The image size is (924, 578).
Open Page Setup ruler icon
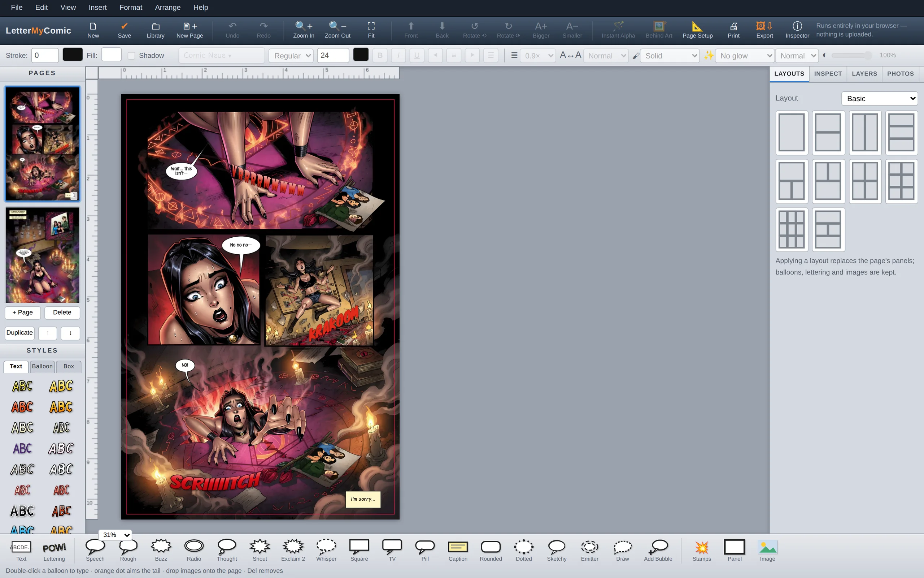697,26
